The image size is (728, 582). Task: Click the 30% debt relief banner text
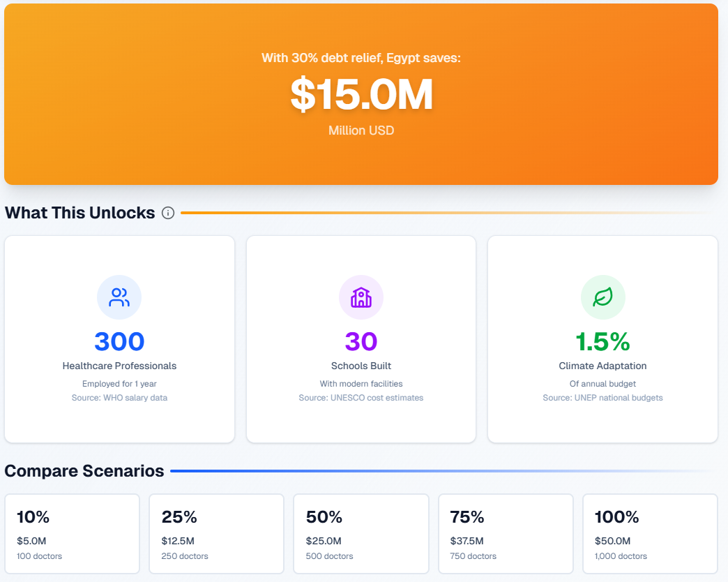tap(361, 58)
